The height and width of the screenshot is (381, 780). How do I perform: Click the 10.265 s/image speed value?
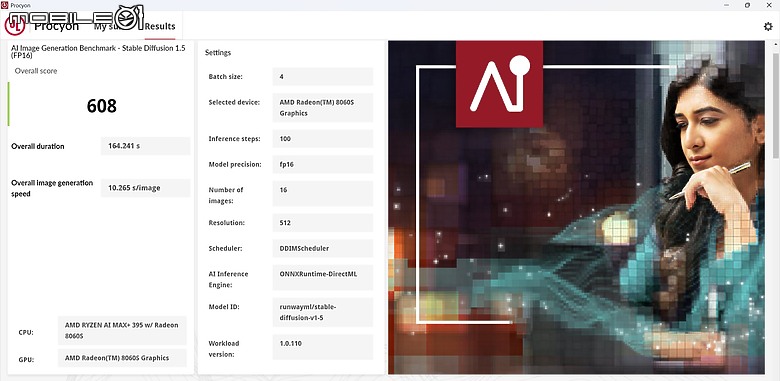(x=145, y=188)
